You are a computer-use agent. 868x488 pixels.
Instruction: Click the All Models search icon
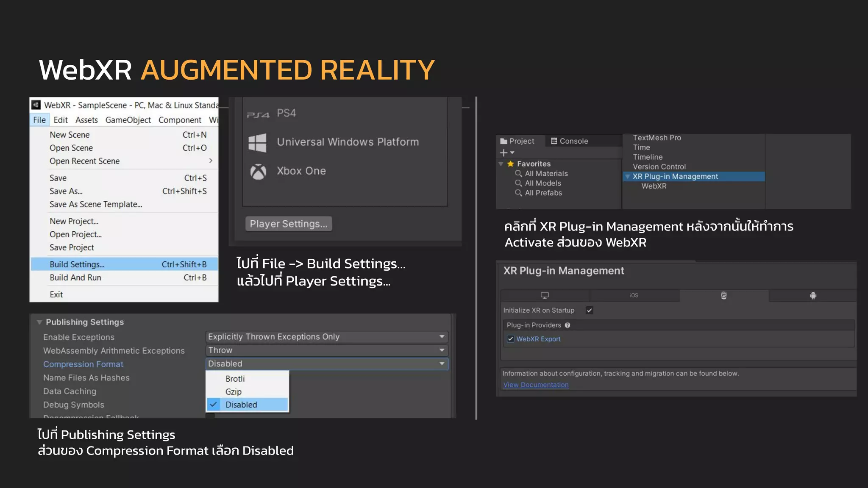point(518,183)
